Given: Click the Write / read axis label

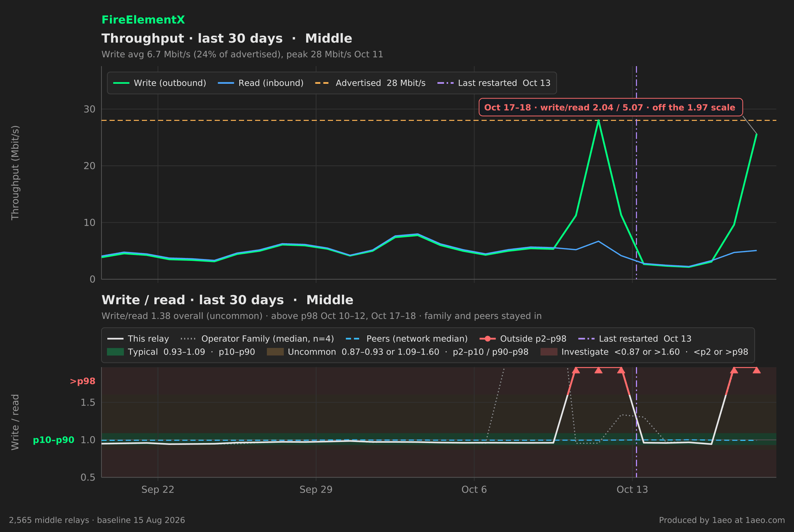Looking at the screenshot, I should pos(15,422).
